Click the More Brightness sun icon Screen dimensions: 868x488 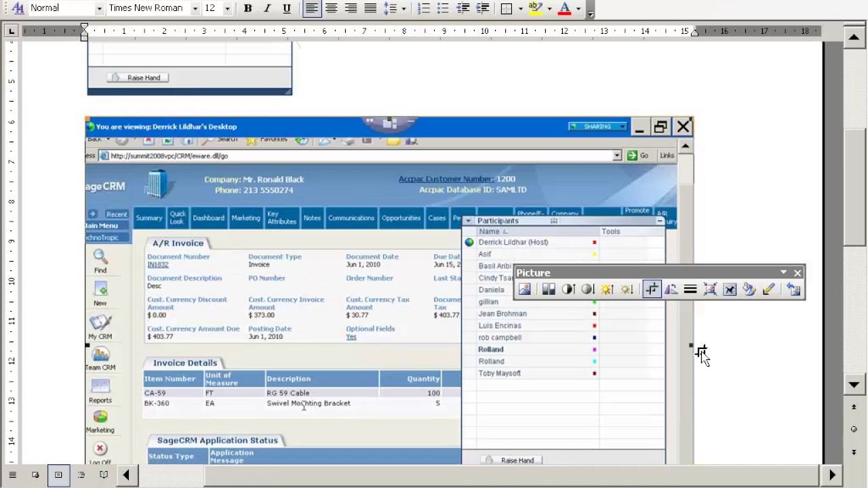tap(607, 289)
